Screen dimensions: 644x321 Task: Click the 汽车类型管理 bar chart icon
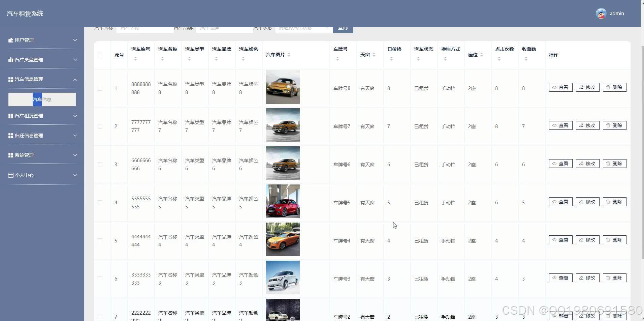pos(11,60)
